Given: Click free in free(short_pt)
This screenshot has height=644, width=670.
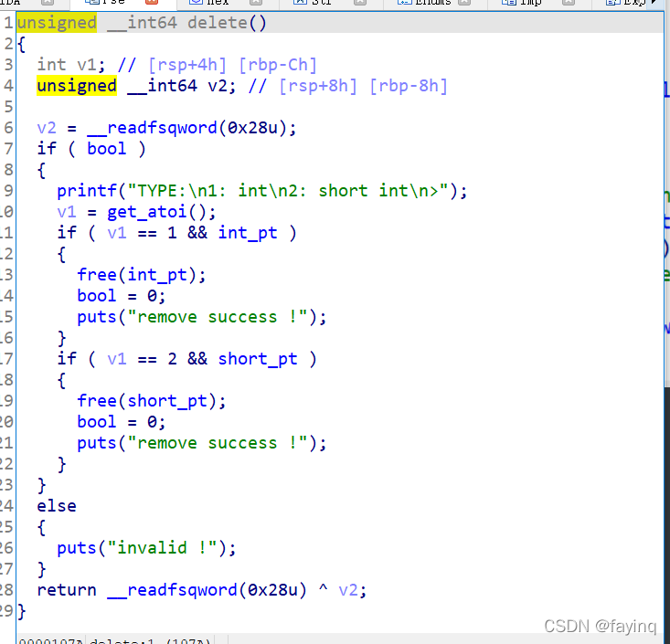Looking at the screenshot, I should pyautogui.click(x=97, y=401).
